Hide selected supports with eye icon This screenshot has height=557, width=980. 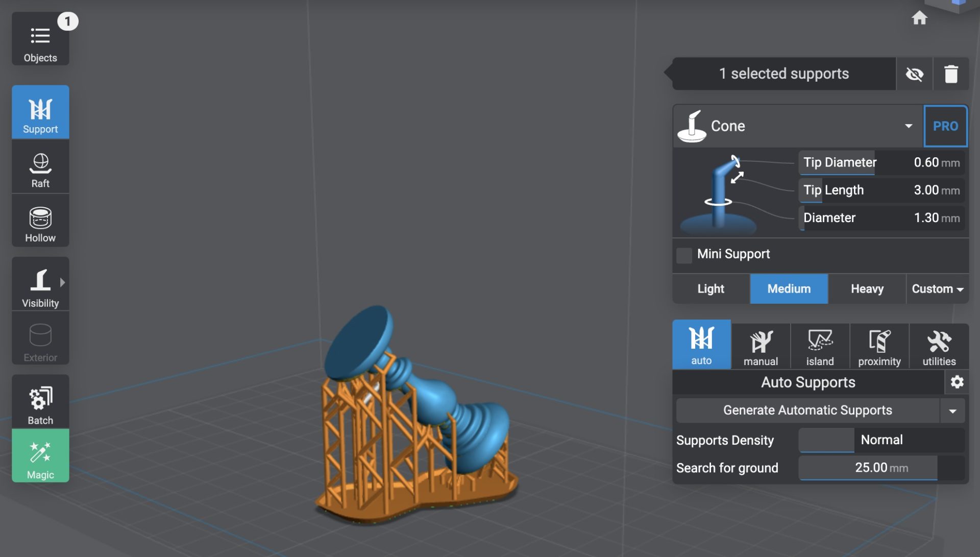tap(914, 74)
